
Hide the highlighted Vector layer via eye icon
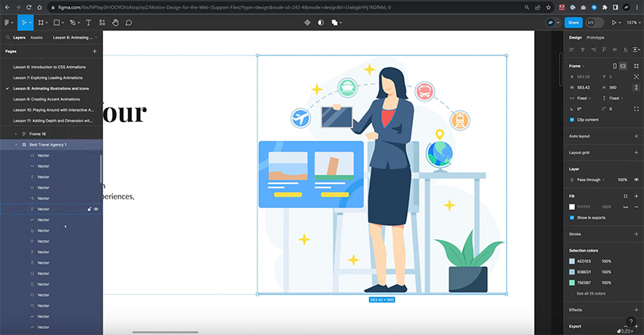[x=96, y=209]
